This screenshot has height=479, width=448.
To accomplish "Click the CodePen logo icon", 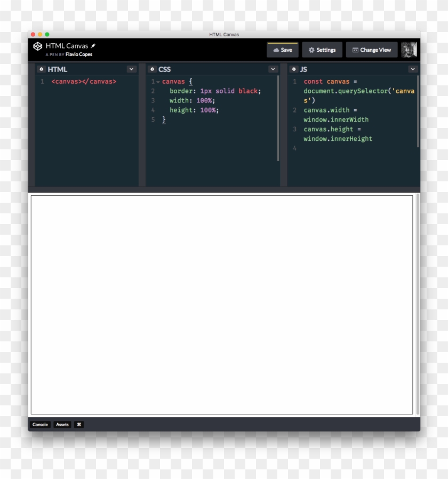I will coord(37,46).
